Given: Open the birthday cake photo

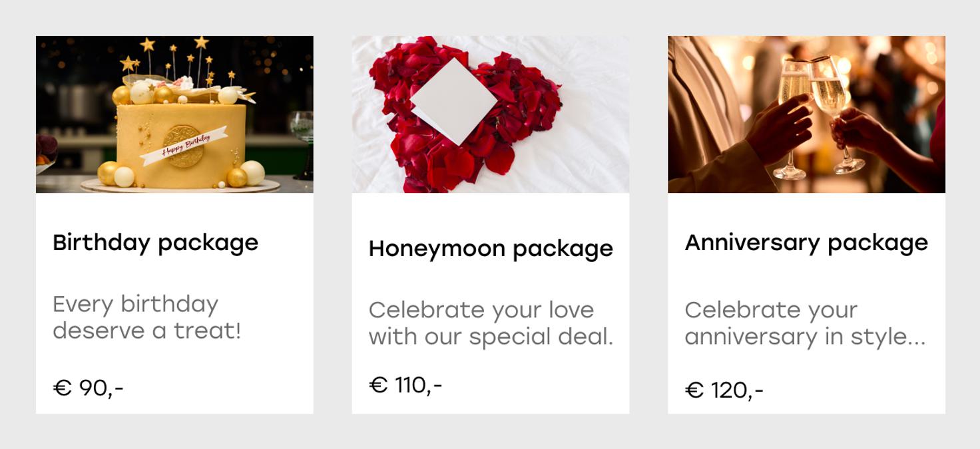Looking at the screenshot, I should click(x=174, y=114).
